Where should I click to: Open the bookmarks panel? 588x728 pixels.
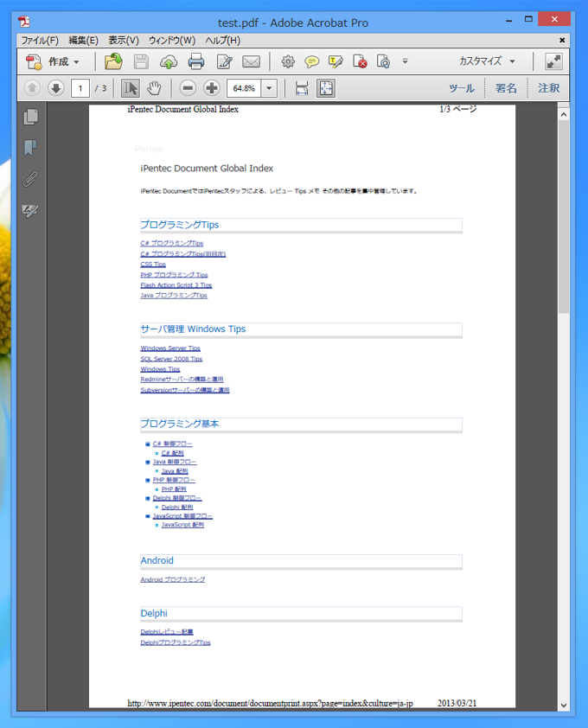point(30,148)
